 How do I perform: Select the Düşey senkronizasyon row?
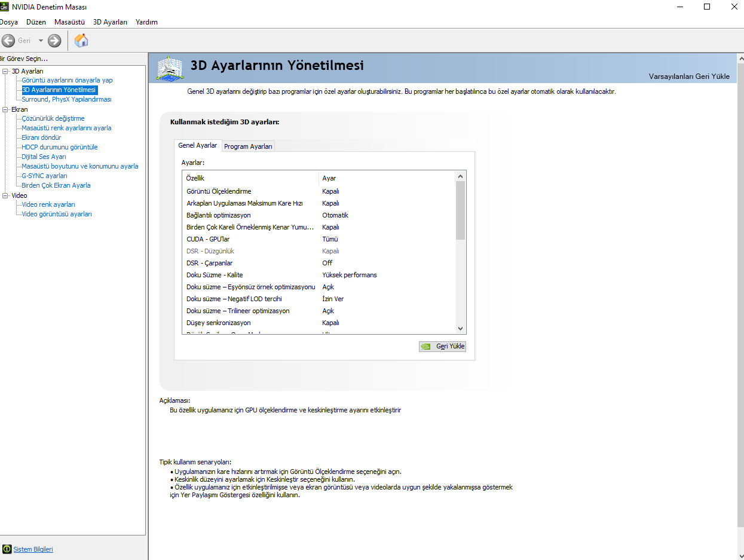click(319, 323)
